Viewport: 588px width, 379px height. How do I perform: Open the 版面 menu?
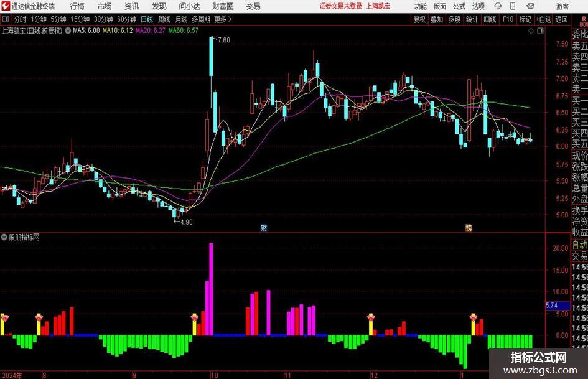click(x=440, y=6)
